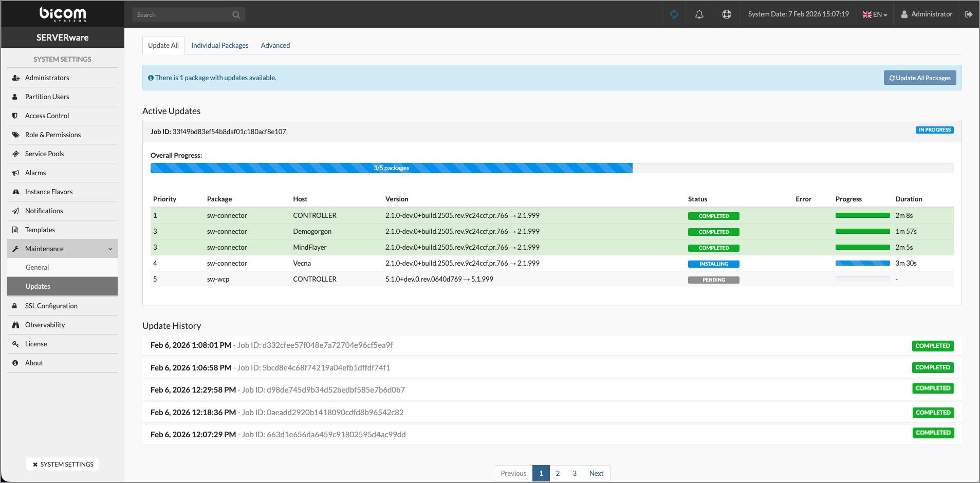Close system settings with the SYSTEM SETTINGS button
This screenshot has height=483, width=980.
(x=63, y=464)
